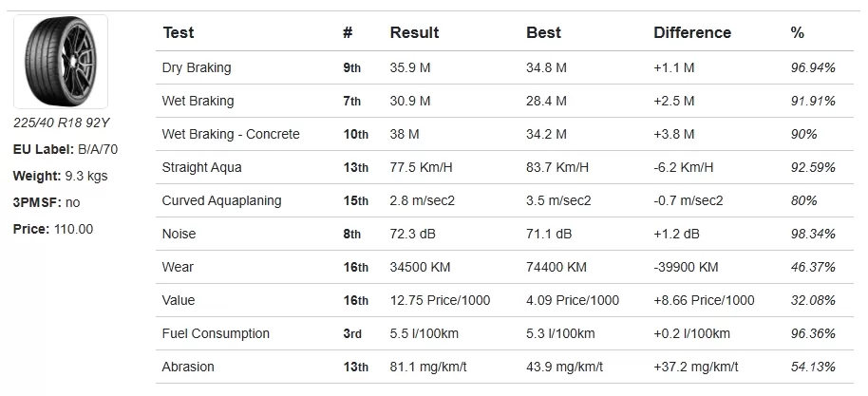This screenshot has height=396, width=868.
Task: Click the Wet Braking - Concrete row label
Action: coord(230,135)
